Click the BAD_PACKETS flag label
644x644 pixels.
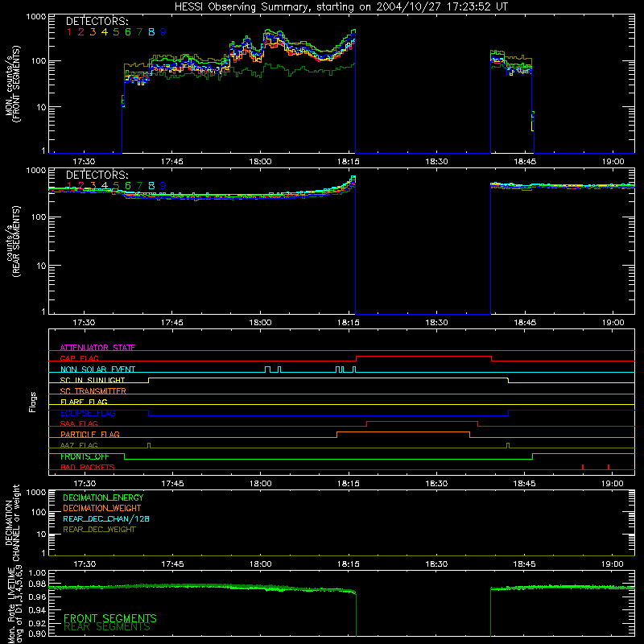click(x=88, y=467)
